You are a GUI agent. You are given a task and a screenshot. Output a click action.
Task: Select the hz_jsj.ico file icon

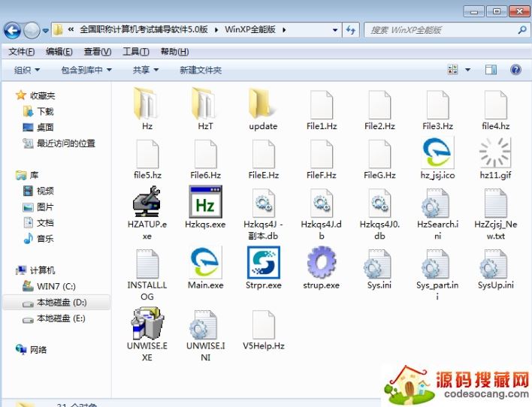[437, 153]
